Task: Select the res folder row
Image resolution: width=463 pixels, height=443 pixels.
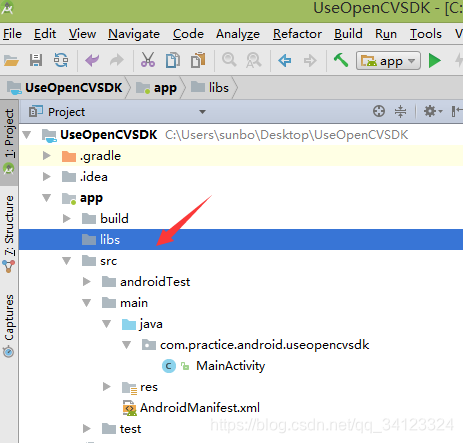Action: pos(140,387)
